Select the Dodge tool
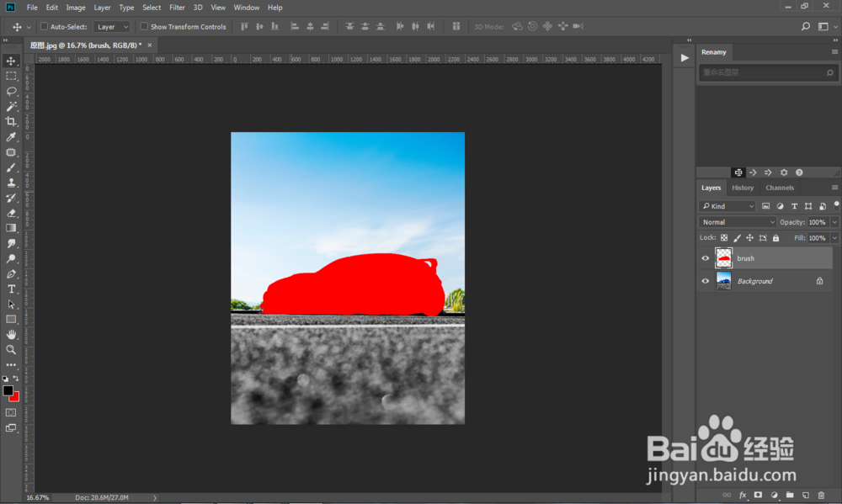 11,258
